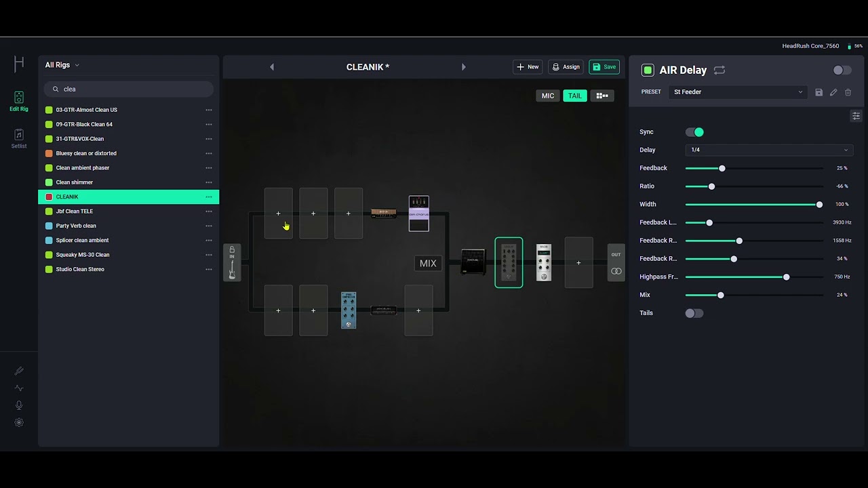Save the St Feeder preset floppy icon
The image size is (868, 488).
pos(818,92)
